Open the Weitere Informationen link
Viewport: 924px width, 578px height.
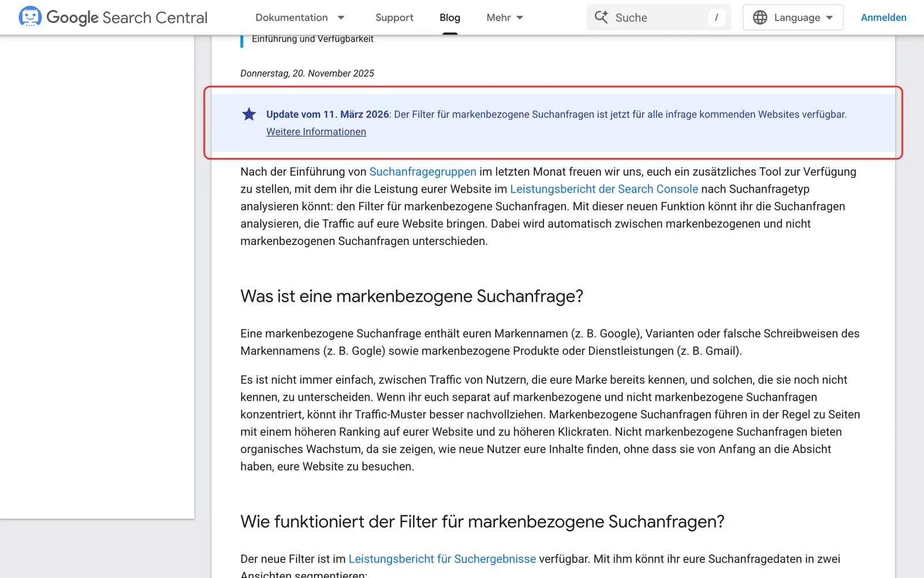[x=316, y=132]
